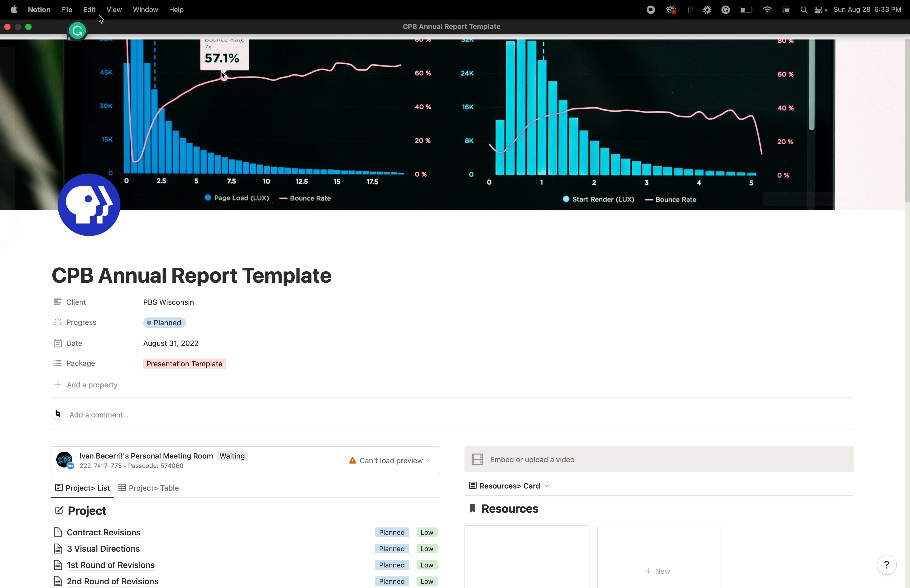910x588 pixels.
Task: Click Embed or upload a video block
Action: click(x=659, y=459)
